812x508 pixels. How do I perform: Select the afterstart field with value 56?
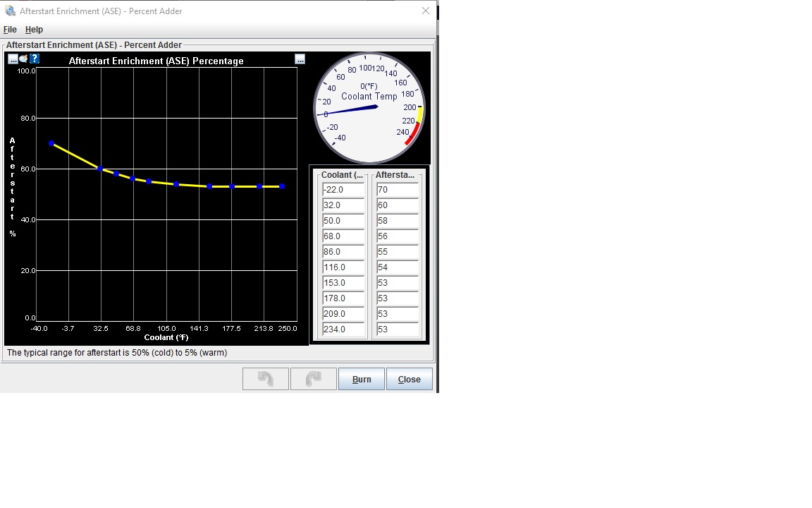pyautogui.click(x=398, y=236)
